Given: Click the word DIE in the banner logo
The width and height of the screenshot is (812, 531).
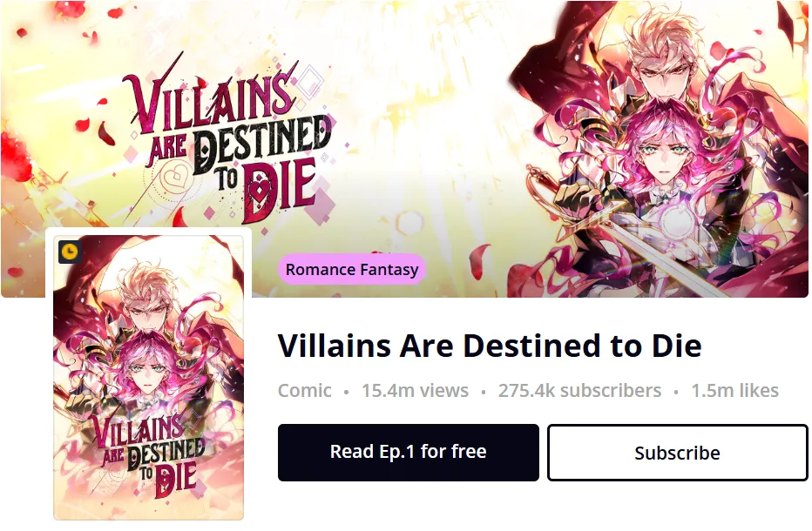Looking at the screenshot, I should click(x=277, y=187).
